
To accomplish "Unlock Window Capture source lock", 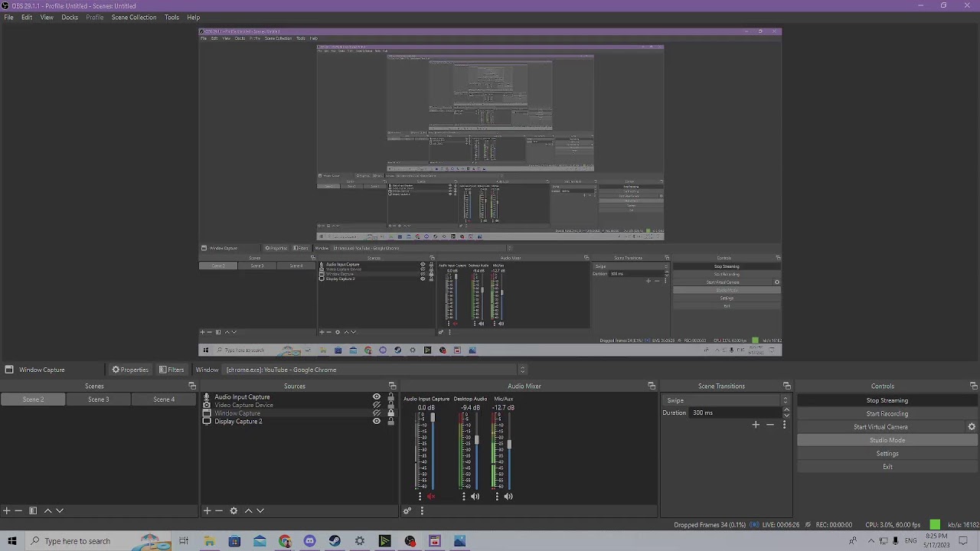I will point(390,413).
